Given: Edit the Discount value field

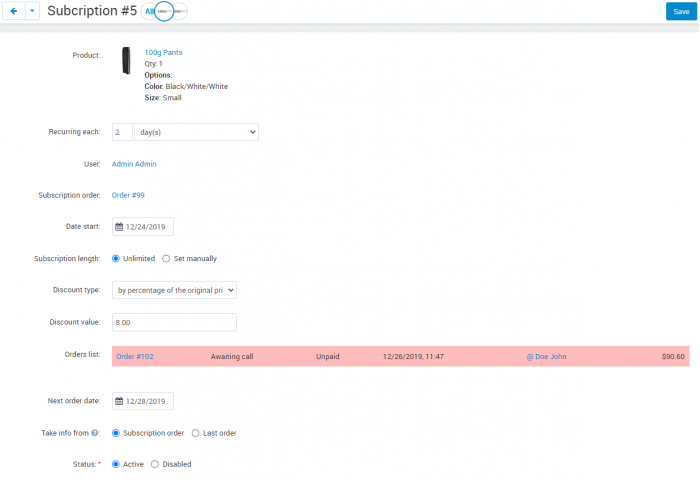Looking at the screenshot, I should pos(174,322).
